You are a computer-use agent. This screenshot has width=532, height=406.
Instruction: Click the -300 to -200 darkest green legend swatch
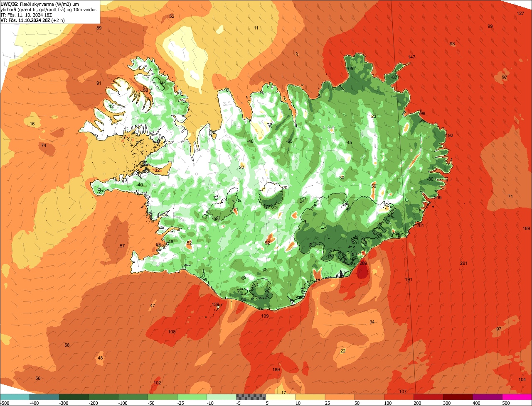click(x=74, y=397)
